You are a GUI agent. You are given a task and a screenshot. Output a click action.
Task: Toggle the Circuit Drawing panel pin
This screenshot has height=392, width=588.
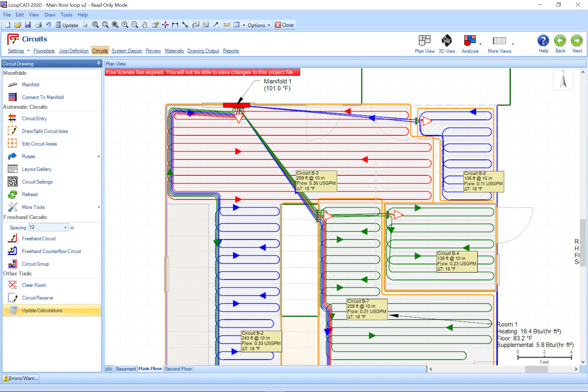pos(98,63)
